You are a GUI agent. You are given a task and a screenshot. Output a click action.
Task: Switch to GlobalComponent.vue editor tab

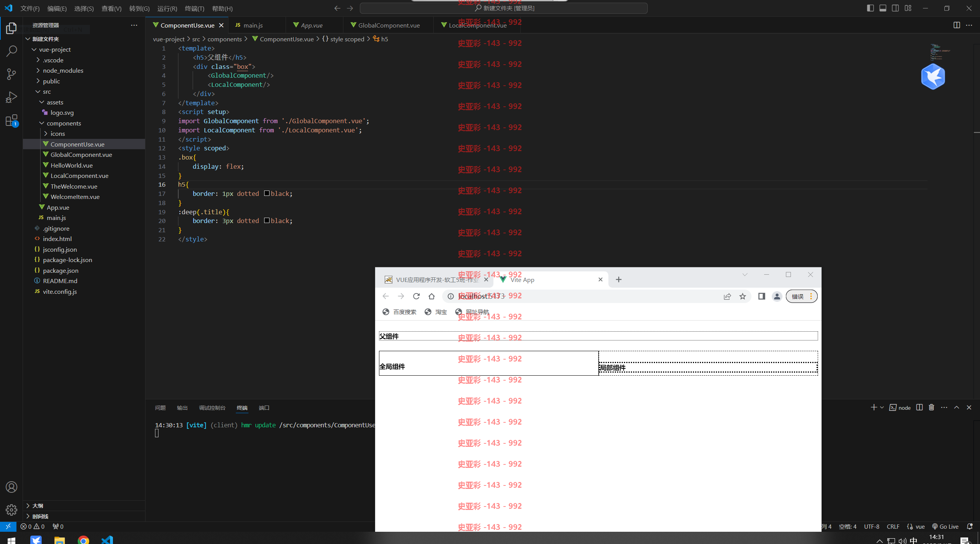pyautogui.click(x=389, y=25)
